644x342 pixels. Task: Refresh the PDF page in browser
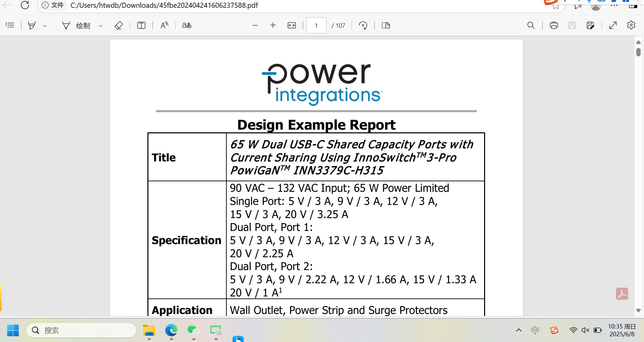25,5
